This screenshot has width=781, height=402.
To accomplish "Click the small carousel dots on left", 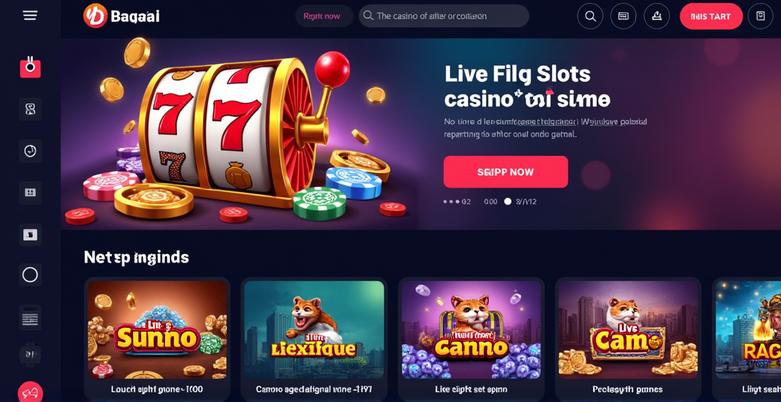I will point(452,202).
